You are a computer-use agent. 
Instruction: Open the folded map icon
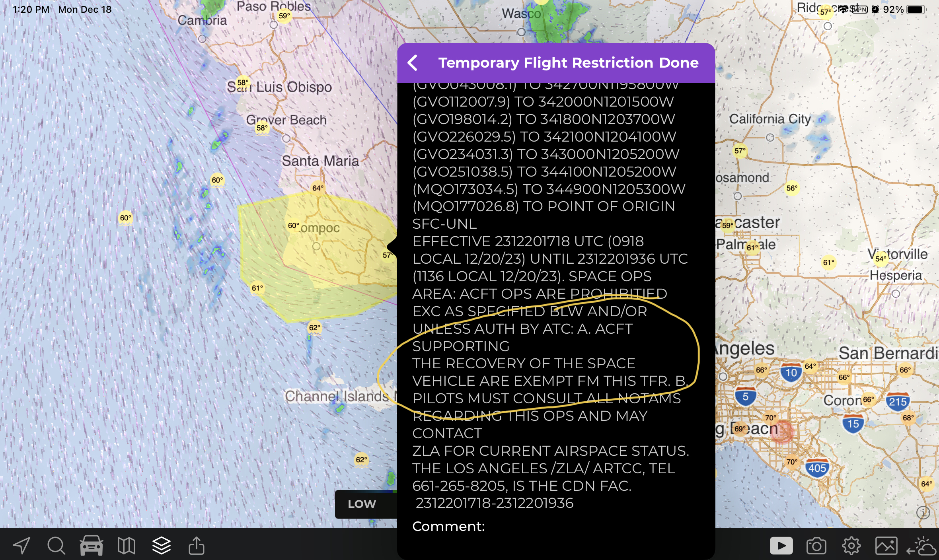click(x=127, y=545)
